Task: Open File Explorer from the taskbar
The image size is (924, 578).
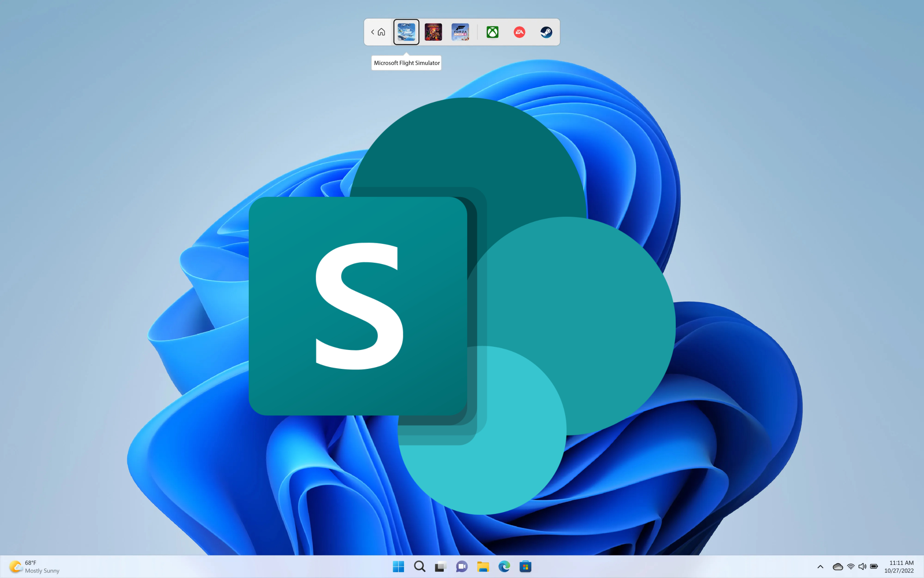Action: click(x=483, y=566)
